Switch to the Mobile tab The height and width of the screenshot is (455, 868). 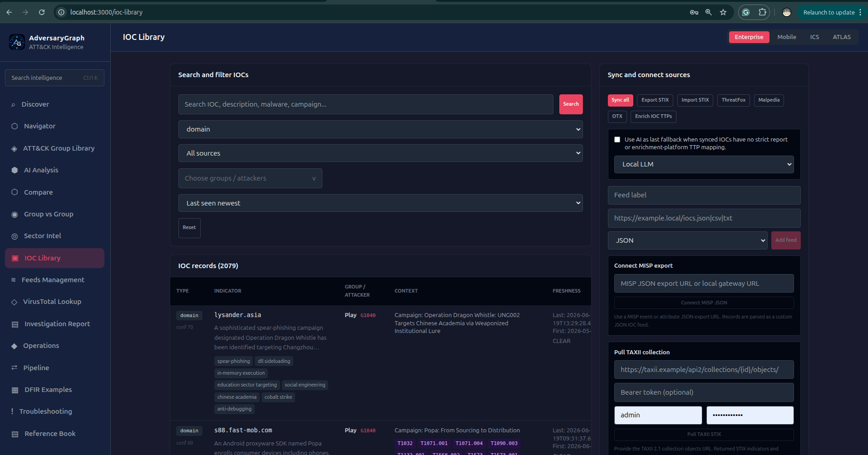[787, 37]
